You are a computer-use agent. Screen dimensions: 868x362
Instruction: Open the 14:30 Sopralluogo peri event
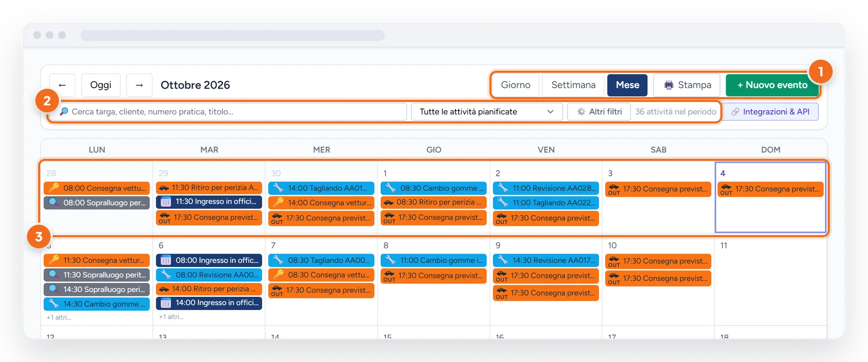tap(97, 289)
